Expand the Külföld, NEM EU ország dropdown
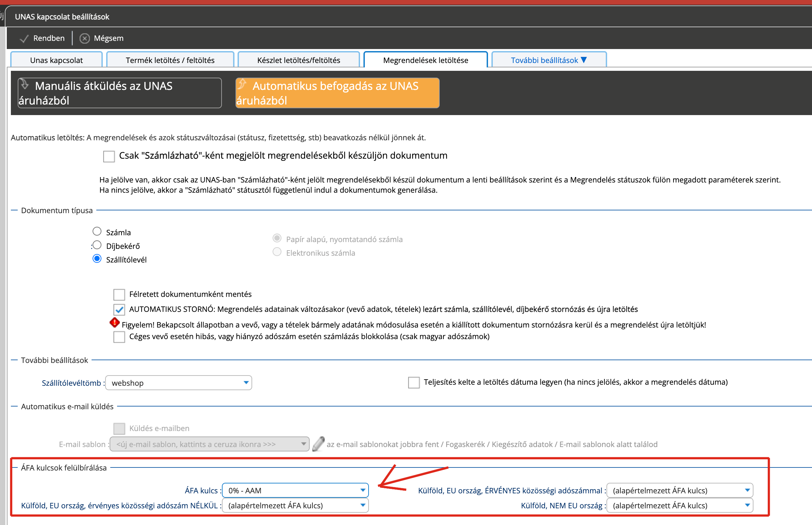Image resolution: width=812 pixels, height=525 pixels. tap(680, 505)
